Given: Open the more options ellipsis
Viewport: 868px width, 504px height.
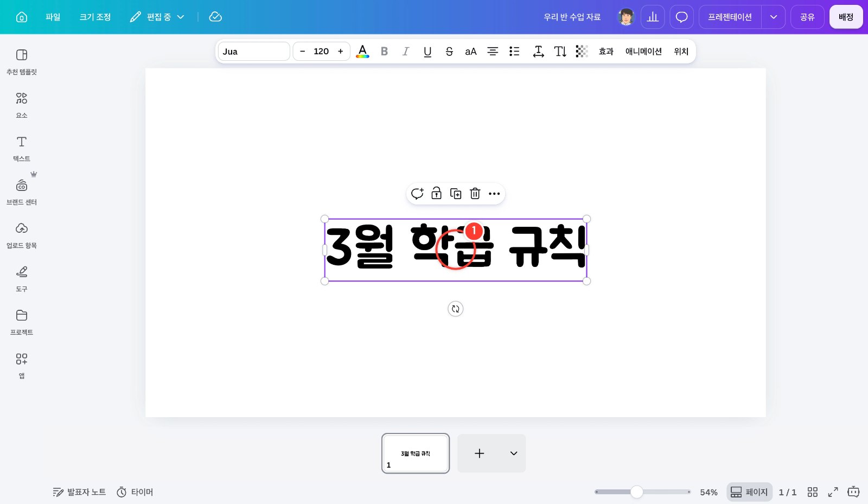Looking at the screenshot, I should coord(494,194).
